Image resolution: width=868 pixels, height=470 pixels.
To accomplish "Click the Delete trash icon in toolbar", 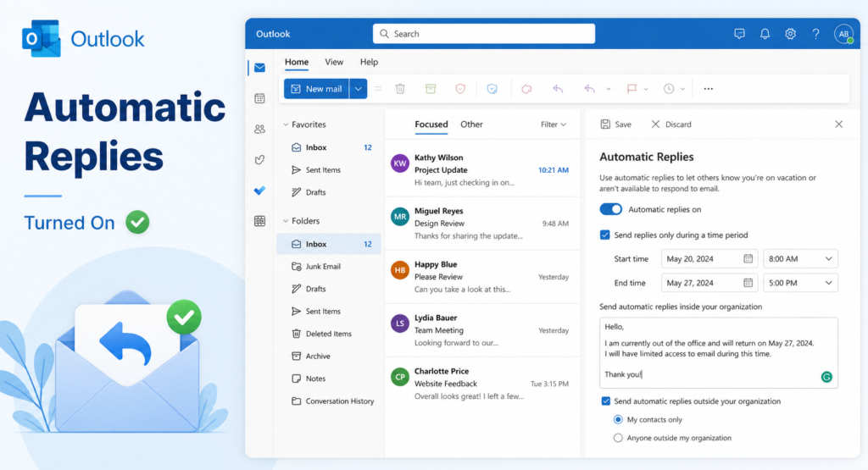I will click(x=400, y=88).
